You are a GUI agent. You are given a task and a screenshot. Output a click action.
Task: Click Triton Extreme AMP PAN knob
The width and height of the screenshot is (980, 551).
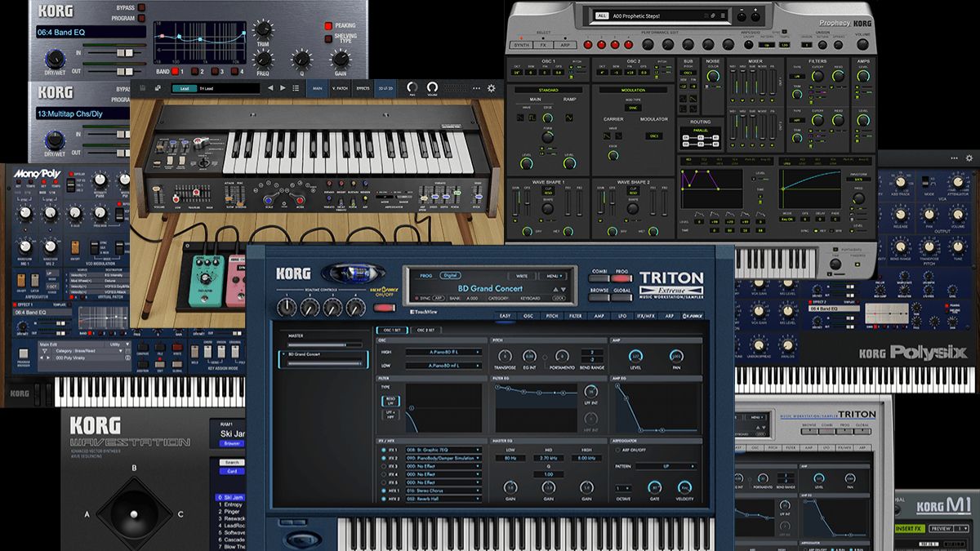(x=677, y=357)
